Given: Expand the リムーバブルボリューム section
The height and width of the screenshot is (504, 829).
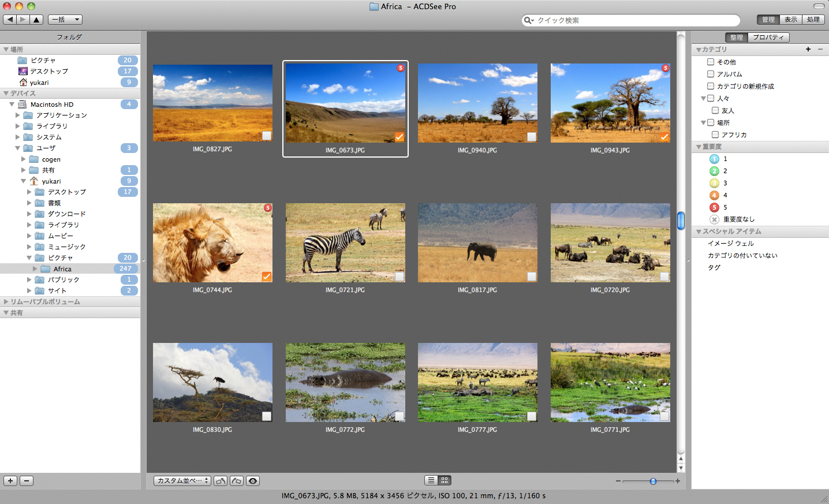Looking at the screenshot, I should (x=6, y=302).
